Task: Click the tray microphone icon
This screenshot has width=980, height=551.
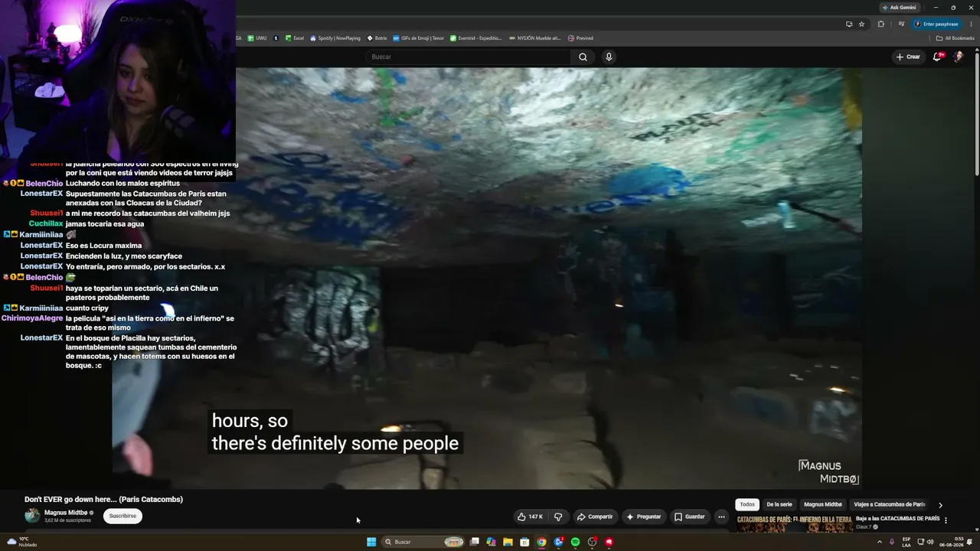Action: click(x=891, y=542)
